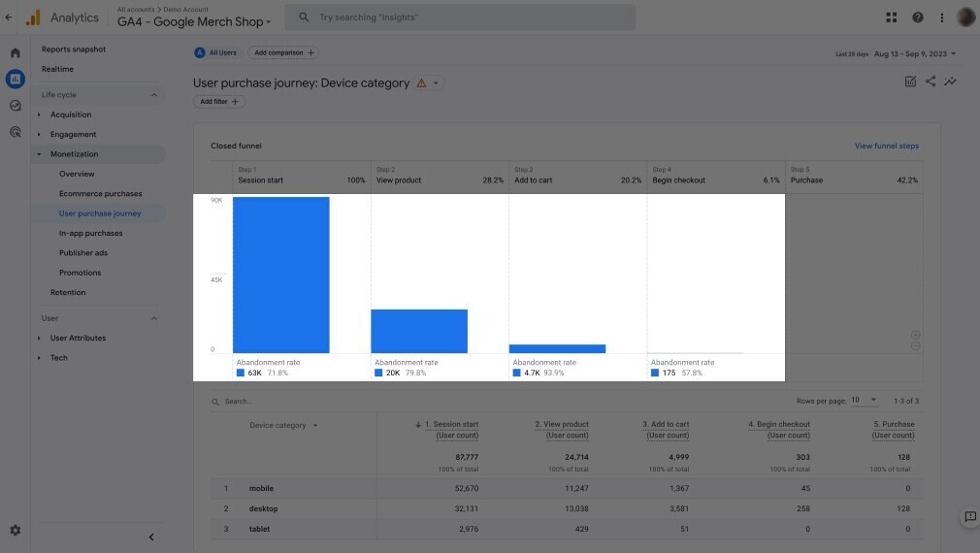Open the date range dropdown
This screenshot has height=553, width=980.
point(914,53)
